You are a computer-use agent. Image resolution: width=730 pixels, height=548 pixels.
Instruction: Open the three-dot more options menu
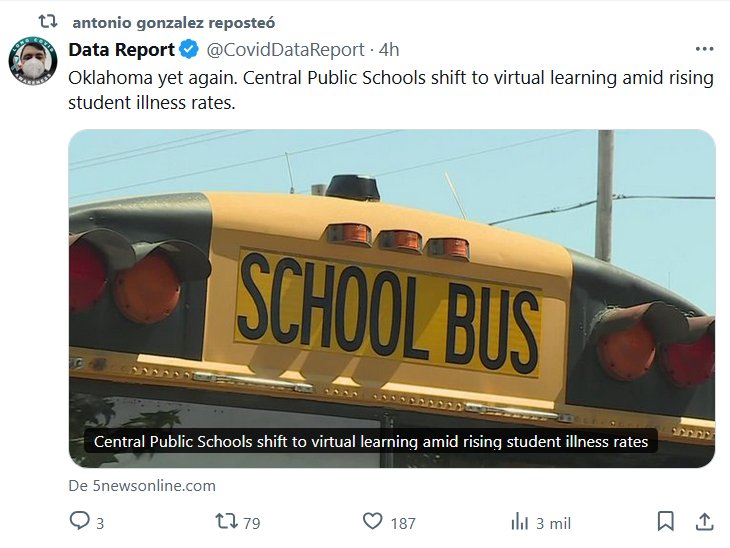(704, 49)
